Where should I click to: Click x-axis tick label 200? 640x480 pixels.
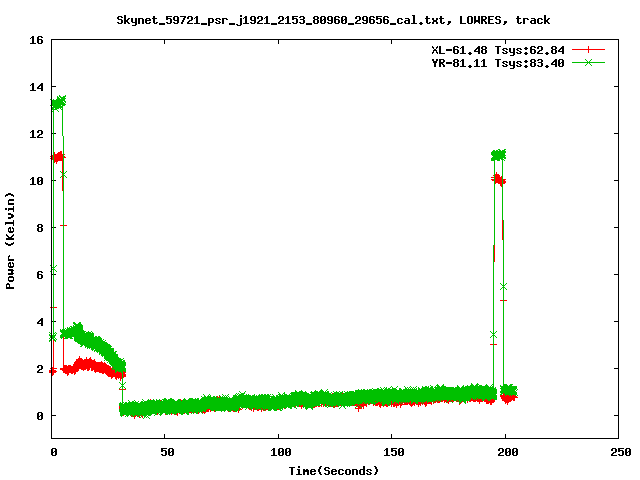click(x=507, y=452)
